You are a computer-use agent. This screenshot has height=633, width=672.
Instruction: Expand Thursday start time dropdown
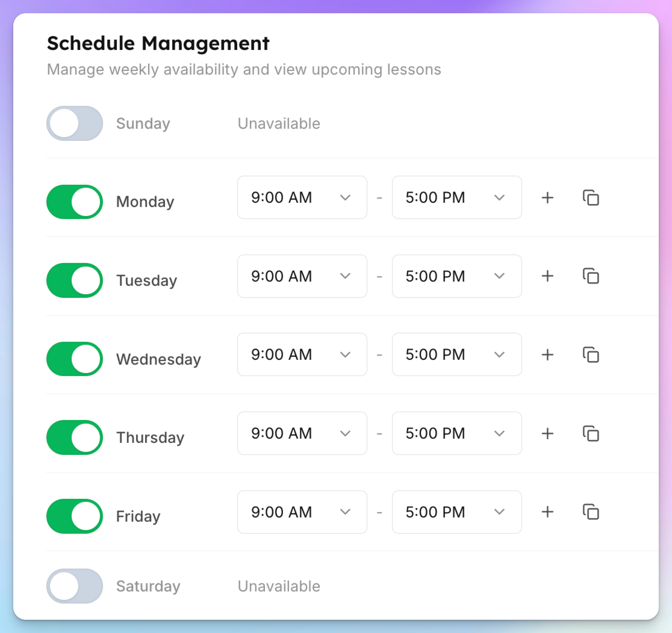click(302, 433)
